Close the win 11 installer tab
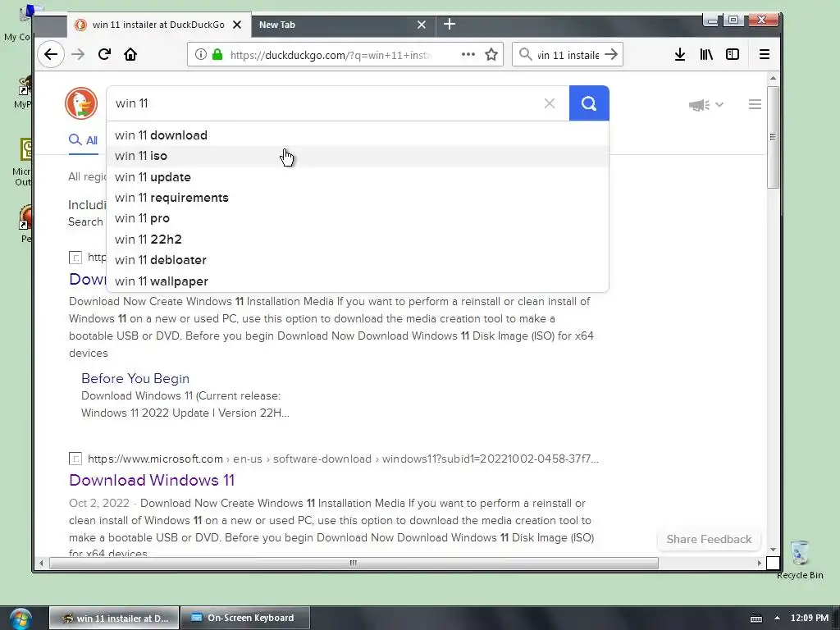 pos(237,25)
